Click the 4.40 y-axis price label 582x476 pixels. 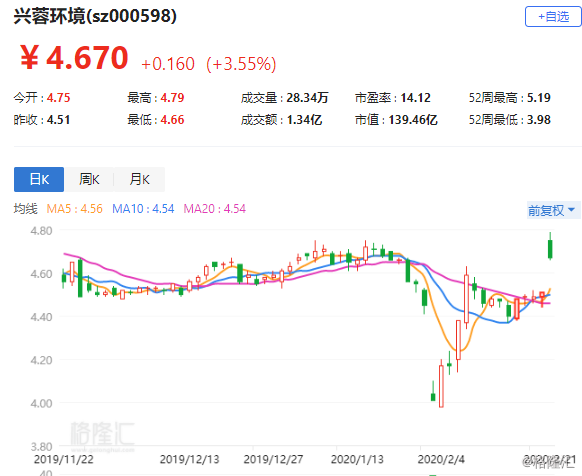(41, 317)
